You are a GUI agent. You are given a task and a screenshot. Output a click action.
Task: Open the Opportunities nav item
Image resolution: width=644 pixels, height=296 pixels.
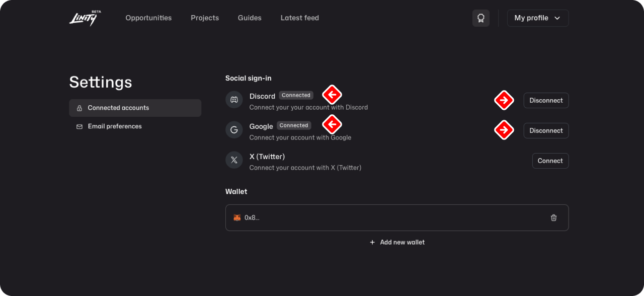click(148, 18)
